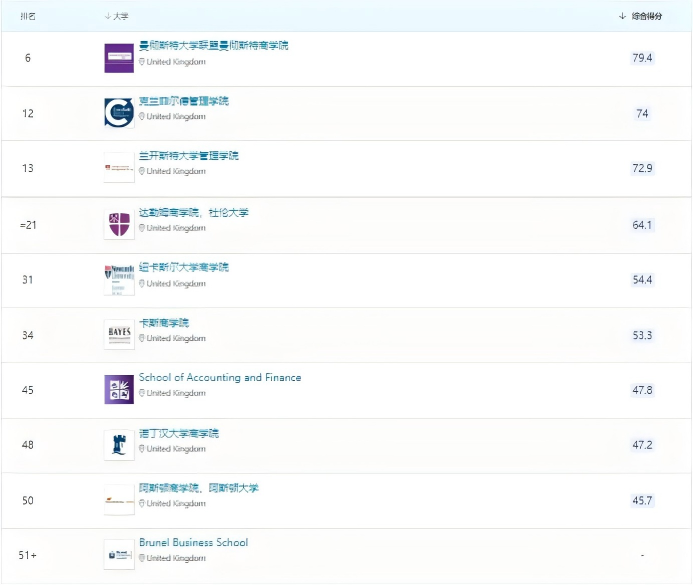
Task: Click Lancaster management school logo, rank 13
Action: pyautogui.click(x=119, y=167)
